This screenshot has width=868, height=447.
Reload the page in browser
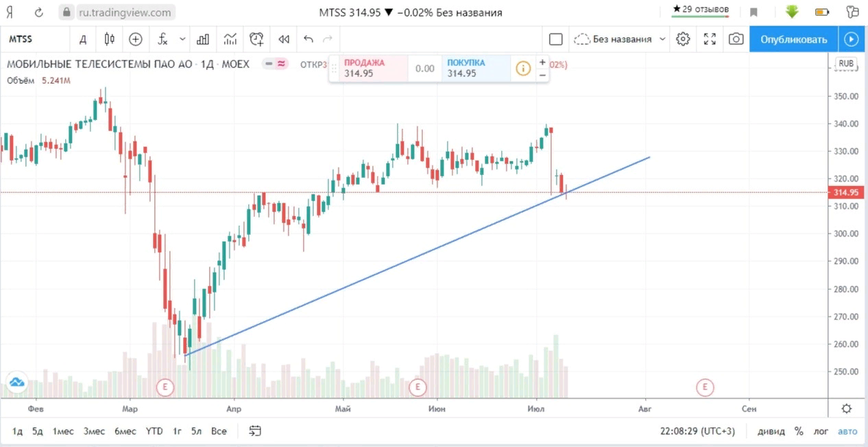coord(38,12)
